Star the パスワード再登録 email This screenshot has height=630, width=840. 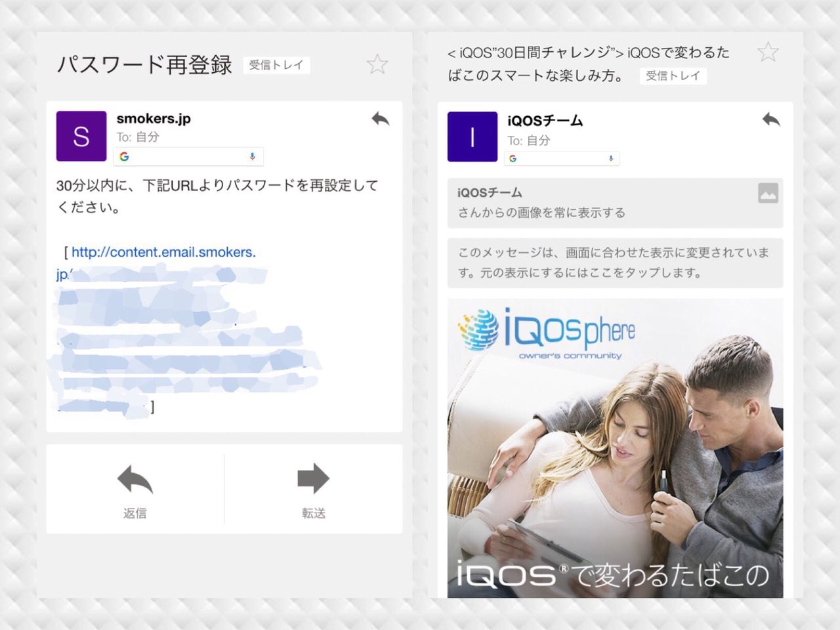click(x=377, y=64)
